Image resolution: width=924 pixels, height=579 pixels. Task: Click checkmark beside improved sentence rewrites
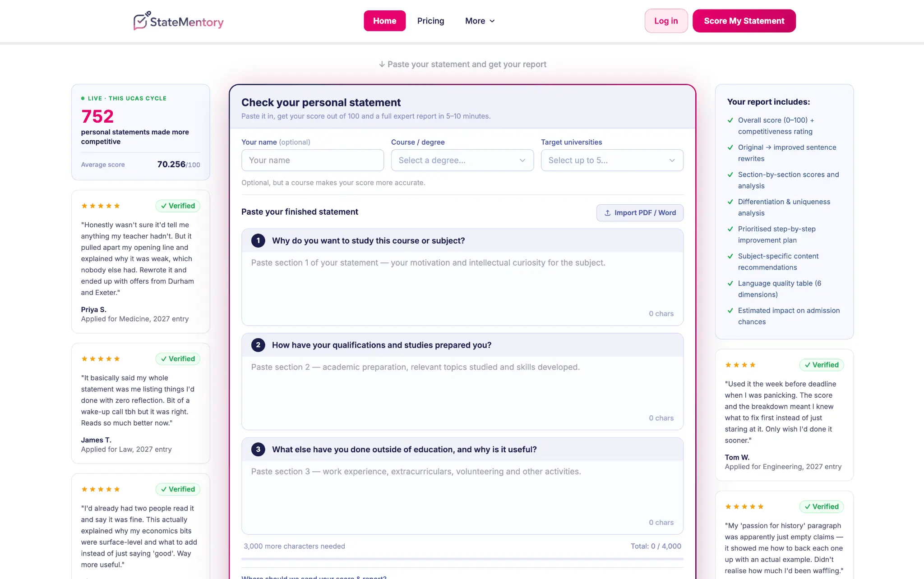point(730,147)
